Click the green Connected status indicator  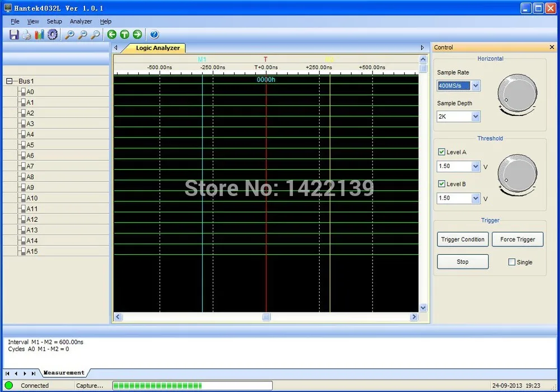tap(9, 386)
